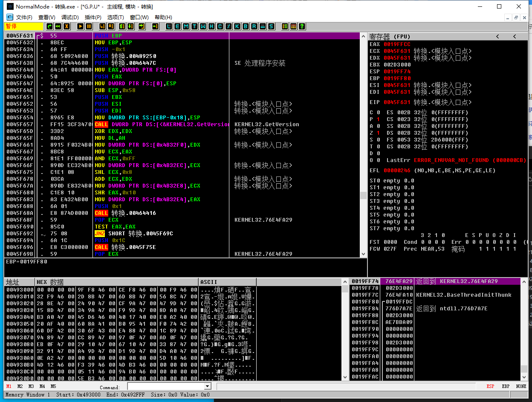Run the program with the play icon

pyautogui.click(x=80, y=26)
